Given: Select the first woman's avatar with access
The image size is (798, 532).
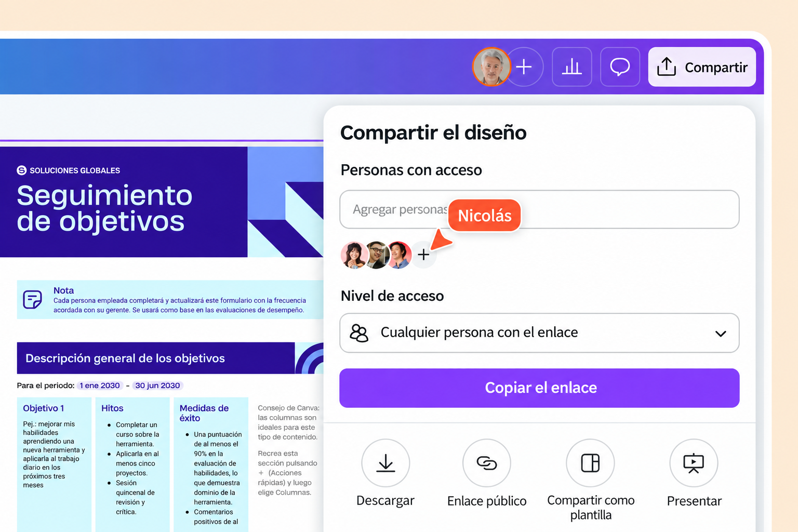Looking at the screenshot, I should point(354,255).
